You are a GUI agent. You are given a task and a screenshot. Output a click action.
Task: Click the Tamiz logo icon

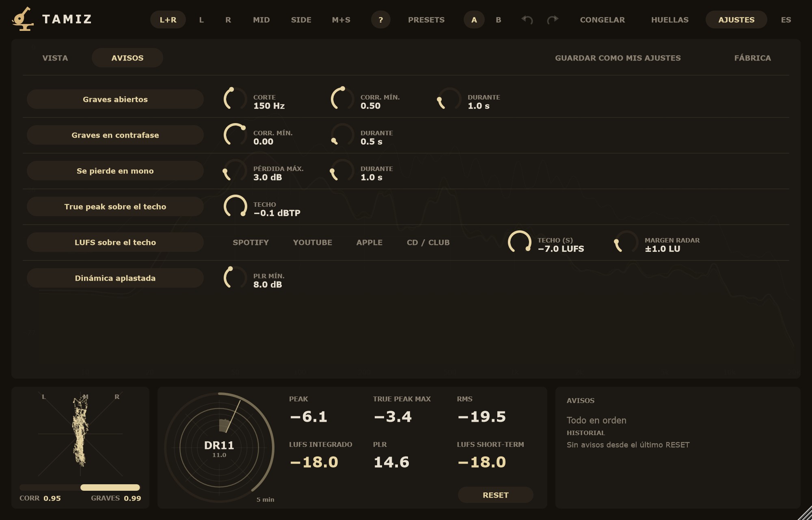[x=23, y=19]
